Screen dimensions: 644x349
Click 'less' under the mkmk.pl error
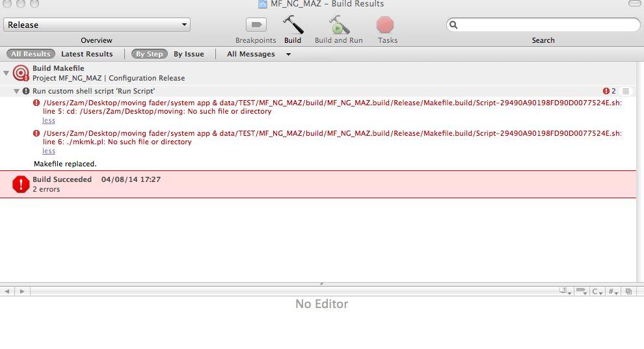(49, 151)
